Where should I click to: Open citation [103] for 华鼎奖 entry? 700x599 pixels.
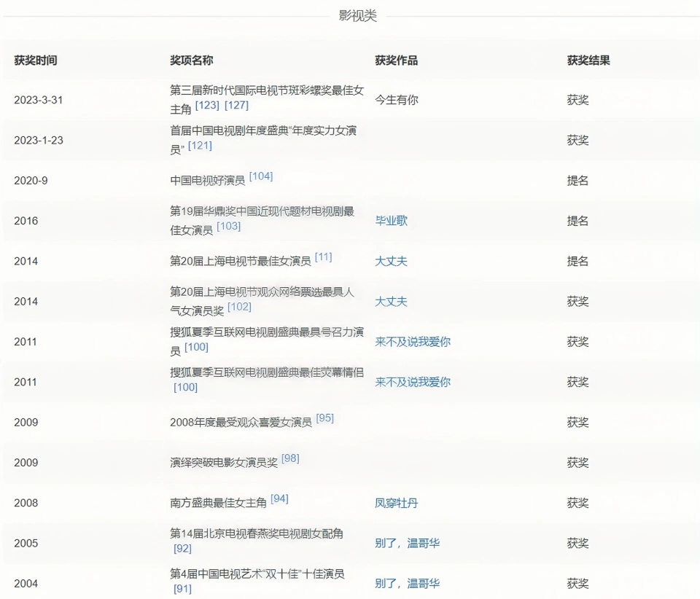(x=228, y=226)
